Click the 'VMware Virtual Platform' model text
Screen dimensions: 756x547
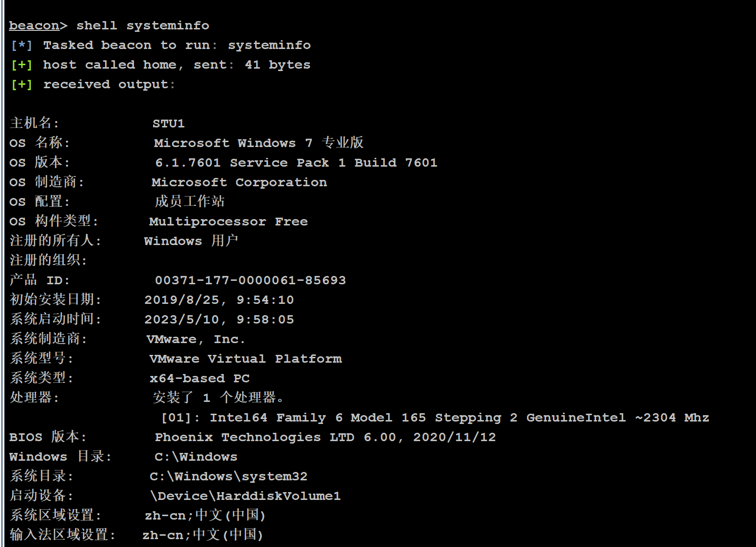[245, 359]
